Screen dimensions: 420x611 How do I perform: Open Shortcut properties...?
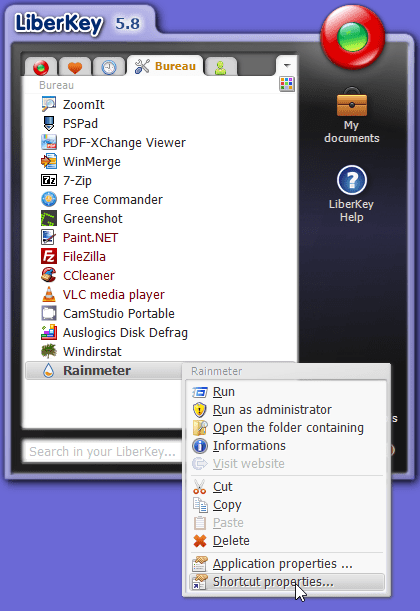point(288,582)
